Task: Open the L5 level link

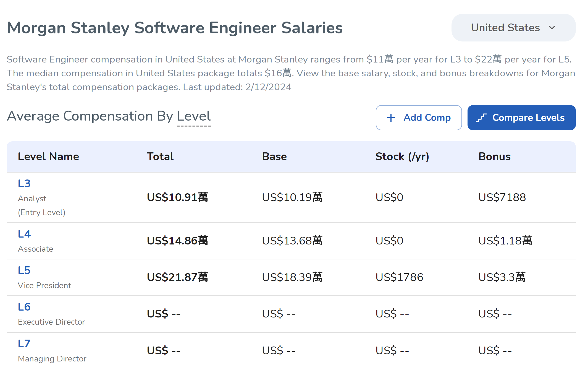Action: pyautogui.click(x=24, y=270)
